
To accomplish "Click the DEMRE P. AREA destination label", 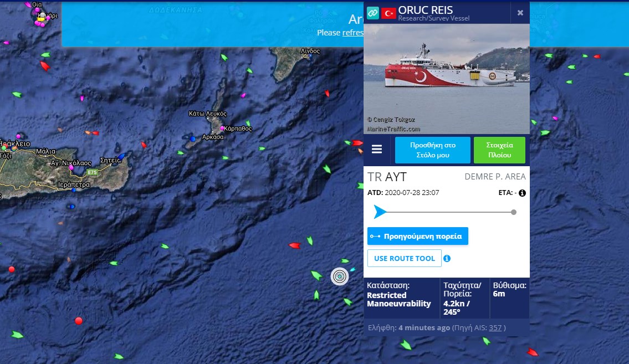I will point(495,176).
